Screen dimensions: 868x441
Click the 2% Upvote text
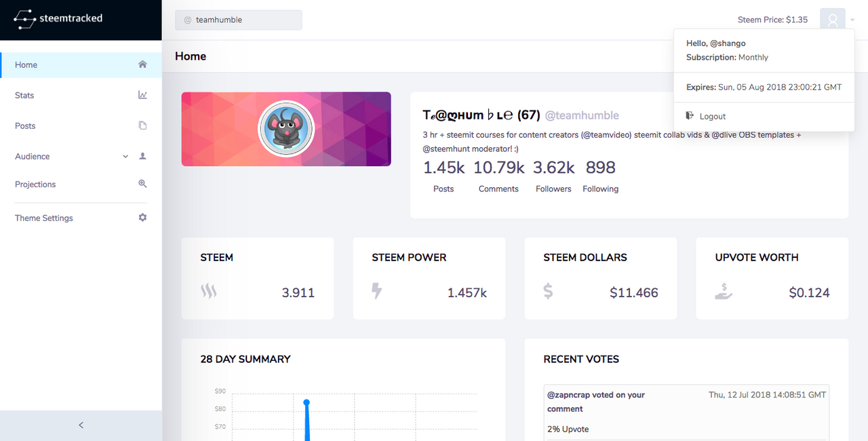(x=568, y=429)
